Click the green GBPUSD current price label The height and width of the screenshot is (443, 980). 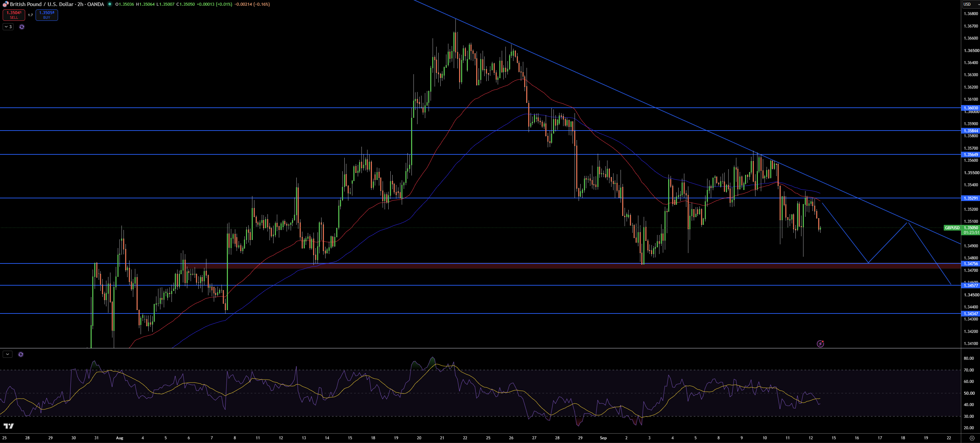click(952, 228)
